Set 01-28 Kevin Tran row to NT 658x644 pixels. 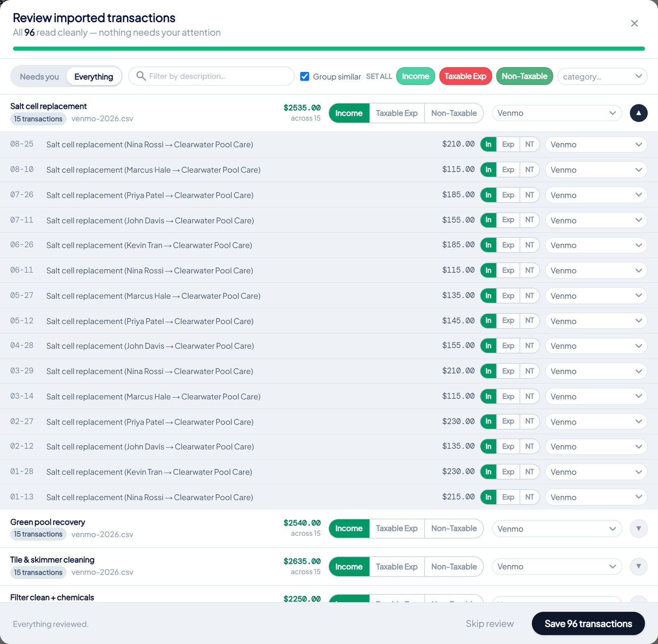click(529, 472)
